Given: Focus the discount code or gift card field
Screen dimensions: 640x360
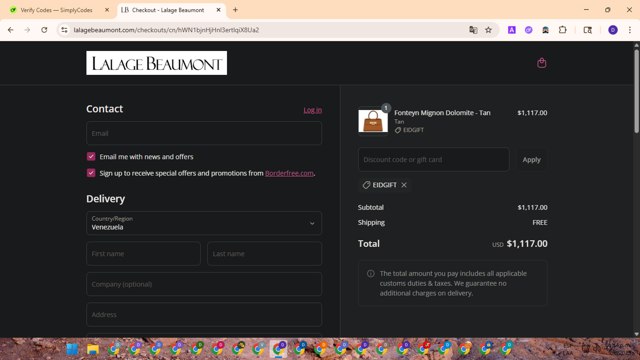Looking at the screenshot, I should click(x=433, y=160).
